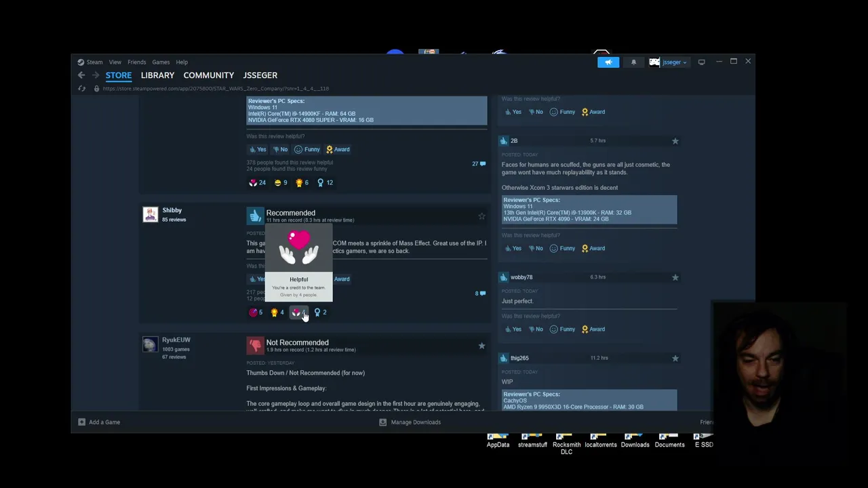Image resolution: width=868 pixels, height=488 pixels.
Task: Open the 8 comments on Shibby's review
Action: click(x=480, y=293)
